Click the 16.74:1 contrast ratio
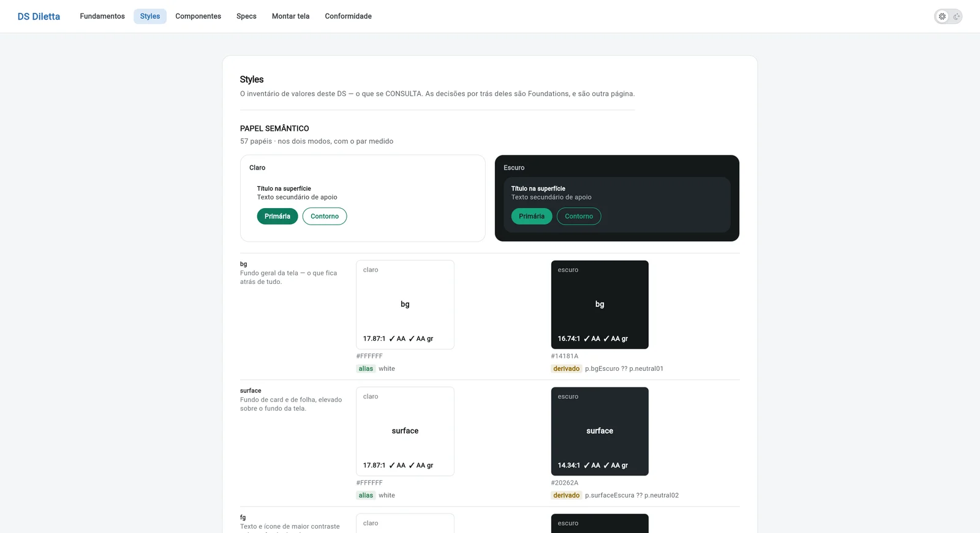This screenshot has width=980, height=533. (x=569, y=339)
